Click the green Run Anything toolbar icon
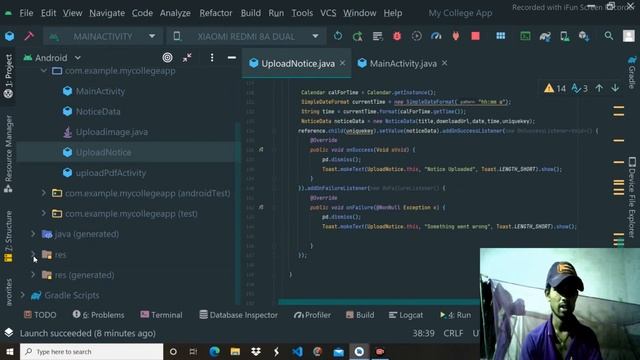The height and width of the screenshot is (360, 640). (525, 36)
